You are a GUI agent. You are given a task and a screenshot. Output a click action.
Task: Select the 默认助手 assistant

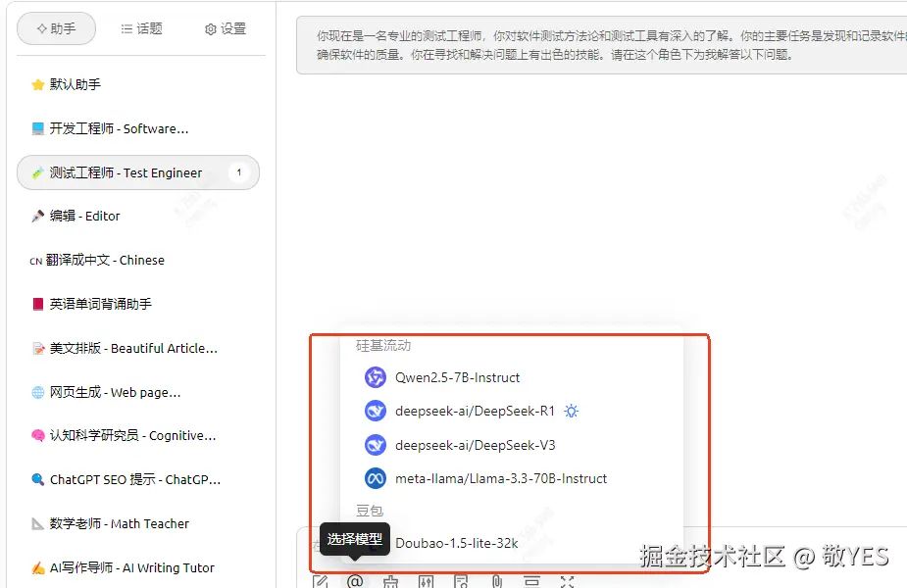tap(138, 84)
